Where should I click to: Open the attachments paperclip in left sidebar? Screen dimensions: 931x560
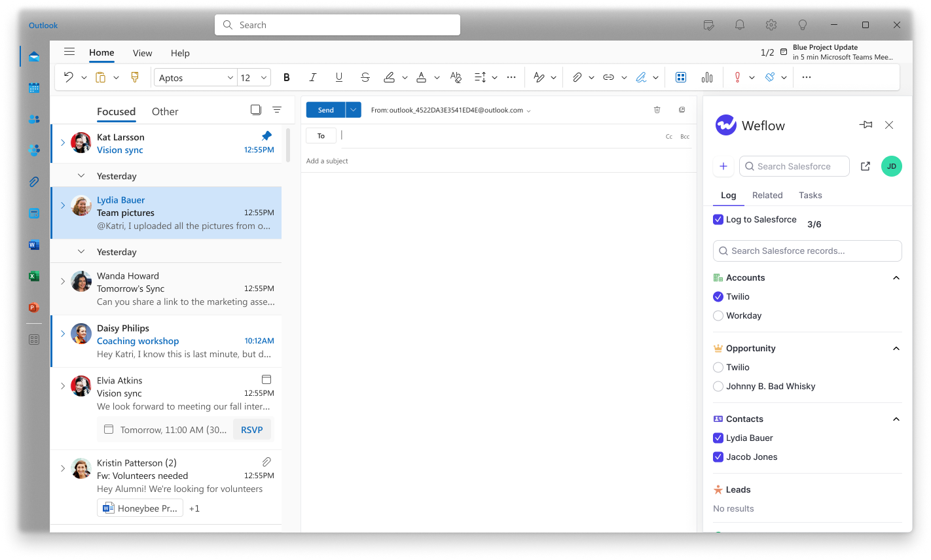[34, 182]
